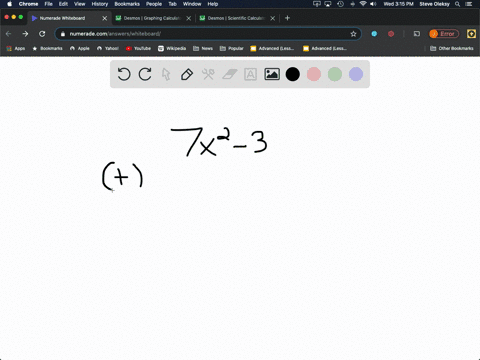Select the pointer selection tool
480x360 pixels.
(x=166, y=74)
